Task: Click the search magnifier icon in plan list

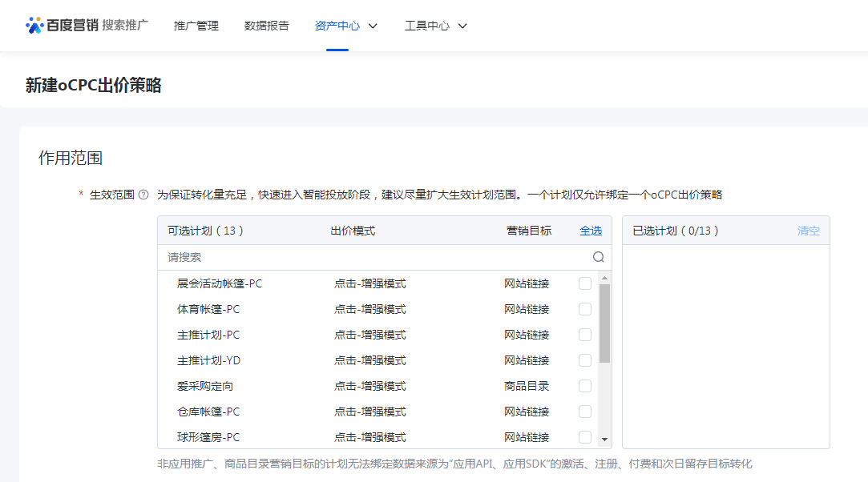Action: (x=599, y=257)
